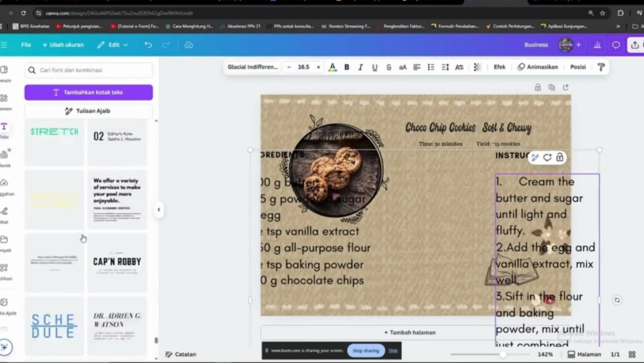The height and width of the screenshot is (363, 644).
Task: Adjust zoom slider handle
Action: (x=503, y=354)
